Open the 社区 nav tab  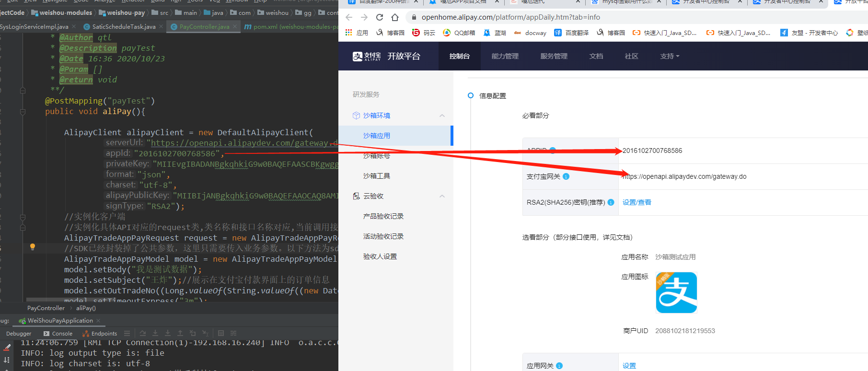tap(631, 56)
